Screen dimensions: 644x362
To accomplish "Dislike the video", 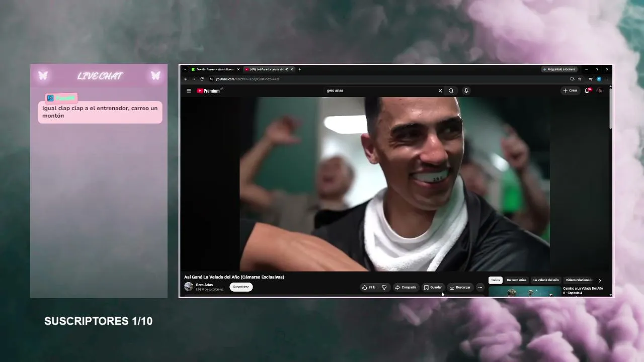I will click(x=384, y=288).
